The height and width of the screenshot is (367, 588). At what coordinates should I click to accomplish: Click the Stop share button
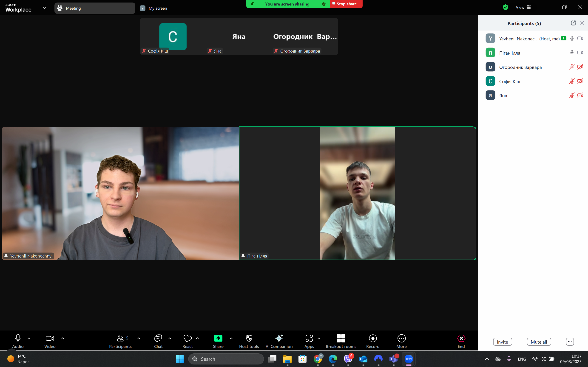click(346, 4)
